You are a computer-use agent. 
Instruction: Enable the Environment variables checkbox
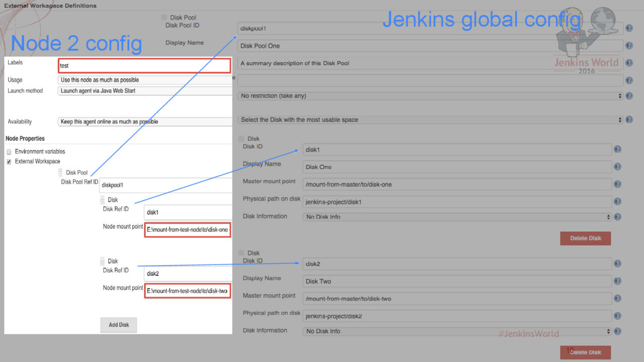pos(9,151)
